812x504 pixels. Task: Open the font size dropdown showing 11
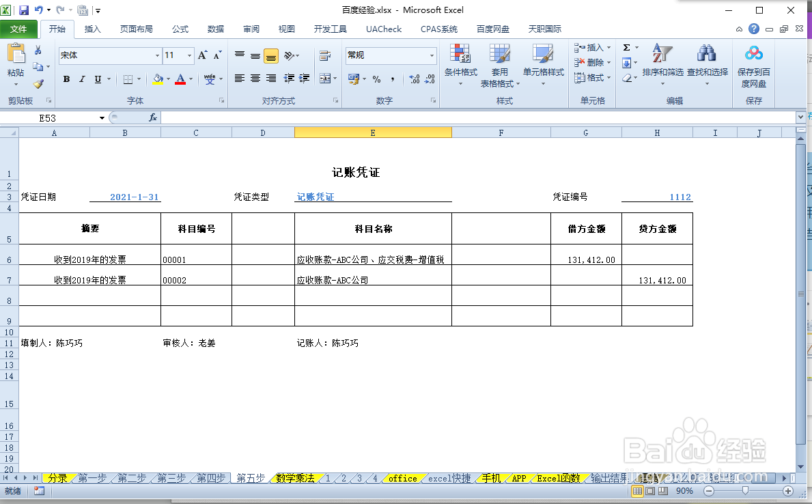pos(190,55)
